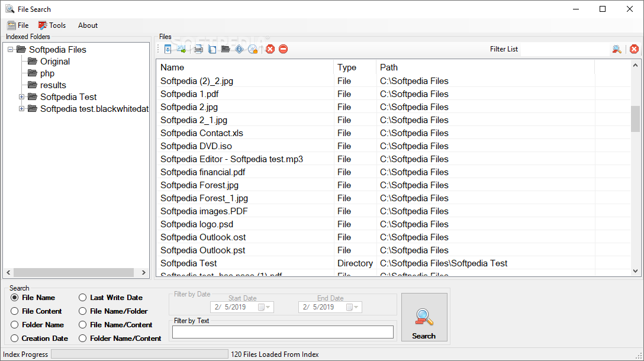Select the Softpedia images.PDF row
Image resolution: width=644 pixels, height=361 pixels.
[394, 211]
